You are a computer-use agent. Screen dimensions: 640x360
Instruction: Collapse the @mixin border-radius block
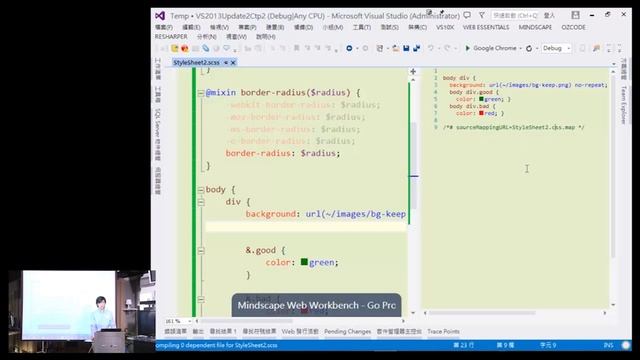(x=201, y=93)
